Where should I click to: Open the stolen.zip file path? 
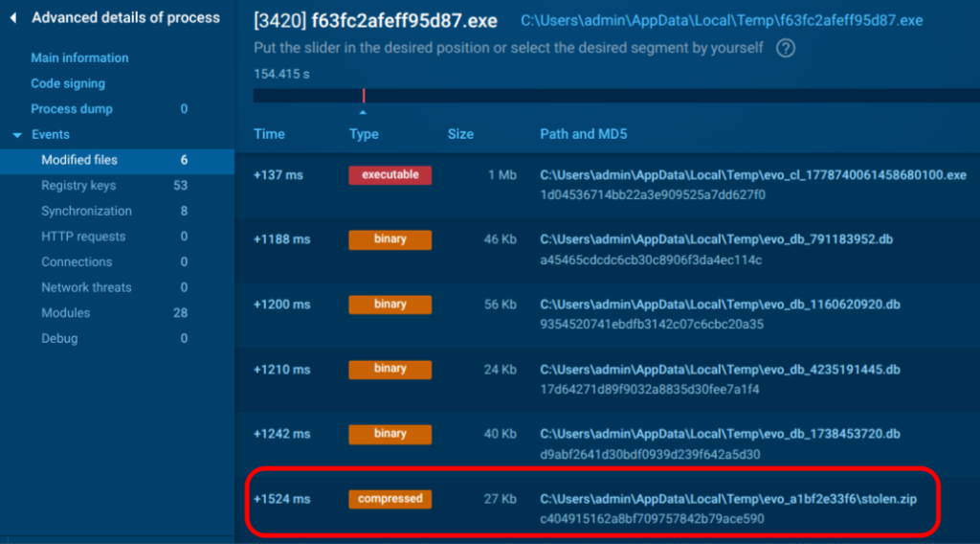[728, 499]
